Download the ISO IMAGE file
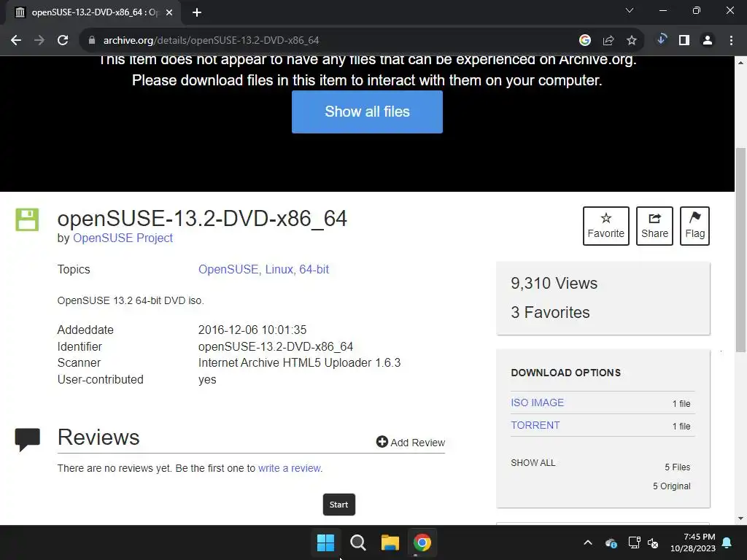 point(538,402)
